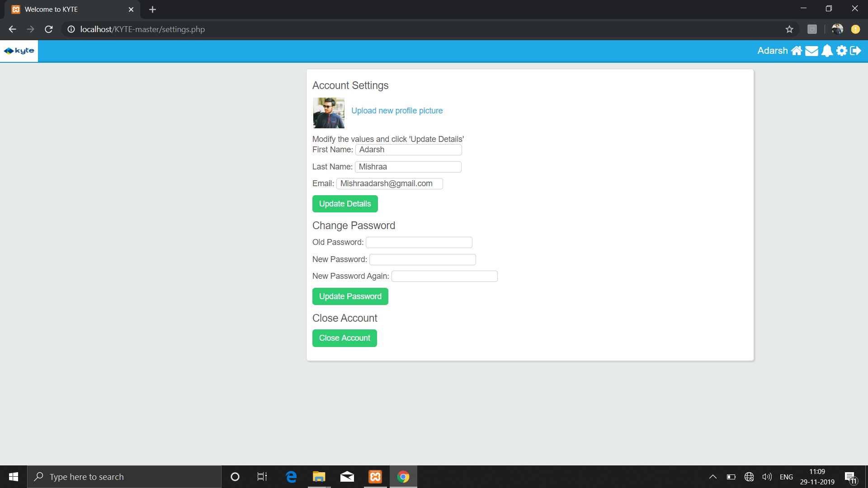This screenshot has width=868, height=488.
Task: Check notifications with the bell icon
Action: coord(827,51)
